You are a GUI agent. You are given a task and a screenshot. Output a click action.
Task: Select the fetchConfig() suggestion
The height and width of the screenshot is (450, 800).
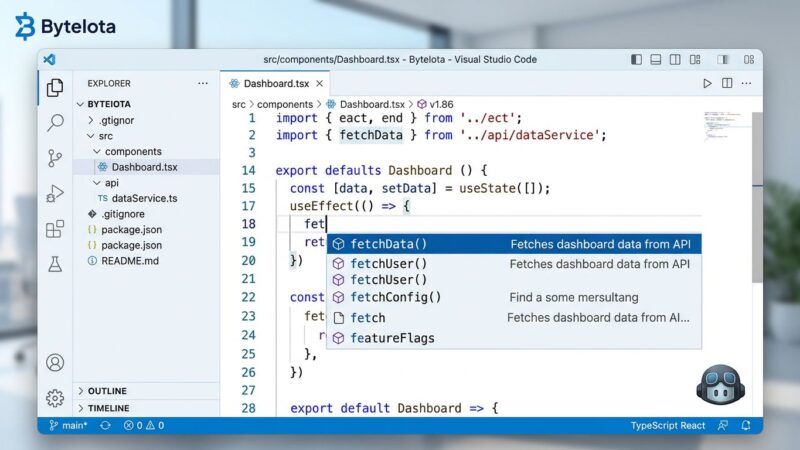pyautogui.click(x=514, y=297)
